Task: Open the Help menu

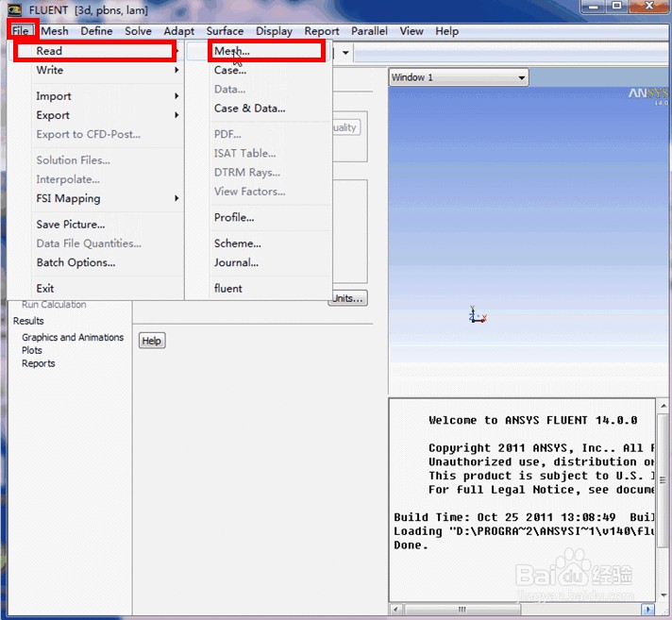Action: 447,31
